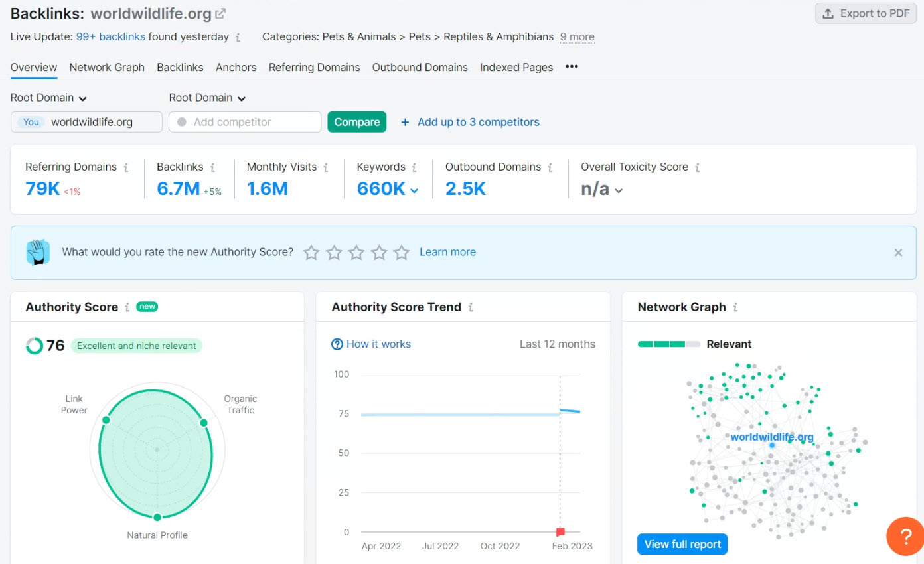Open the How it works link
Image resolution: width=924 pixels, height=564 pixels.
[378, 344]
